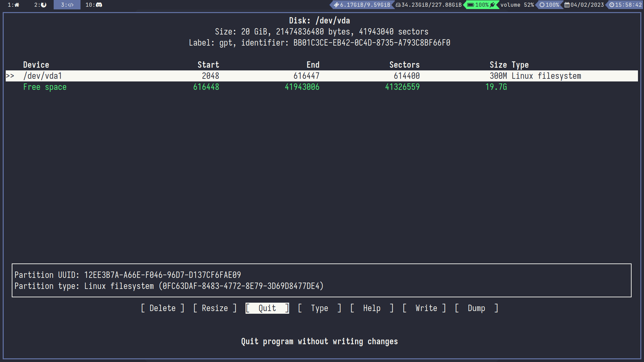Select the Free space row
The height and width of the screenshot is (362, 644).
[45, 87]
